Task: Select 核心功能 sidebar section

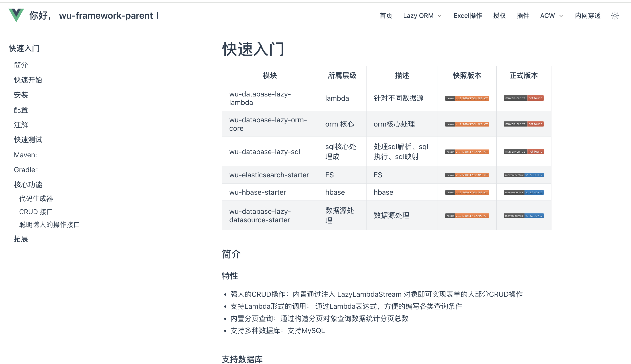Action: point(28,185)
